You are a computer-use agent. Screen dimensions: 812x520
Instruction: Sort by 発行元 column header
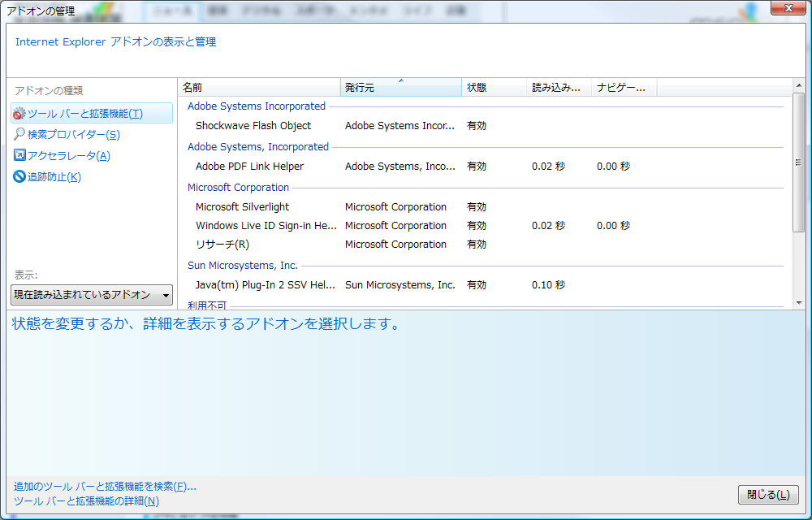tap(401, 88)
